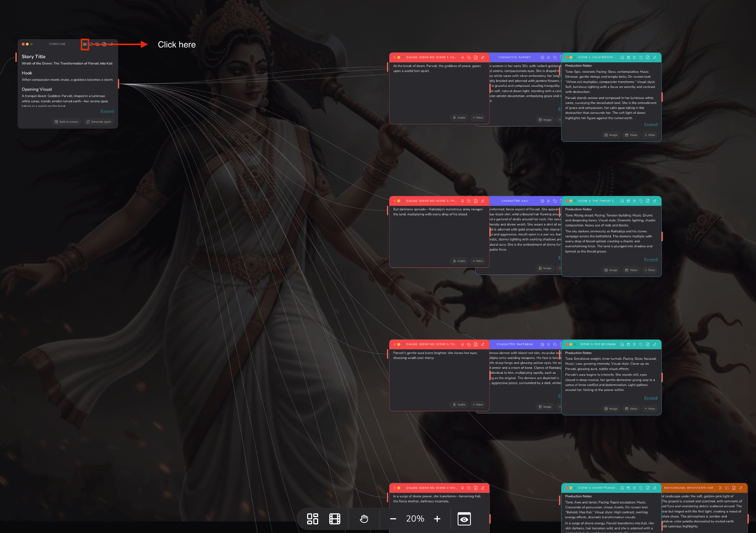Zoom out with the minus button

pos(393,519)
